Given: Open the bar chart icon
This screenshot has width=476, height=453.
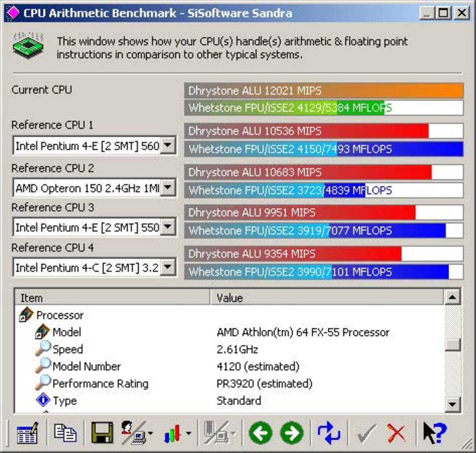Looking at the screenshot, I should 172,433.
